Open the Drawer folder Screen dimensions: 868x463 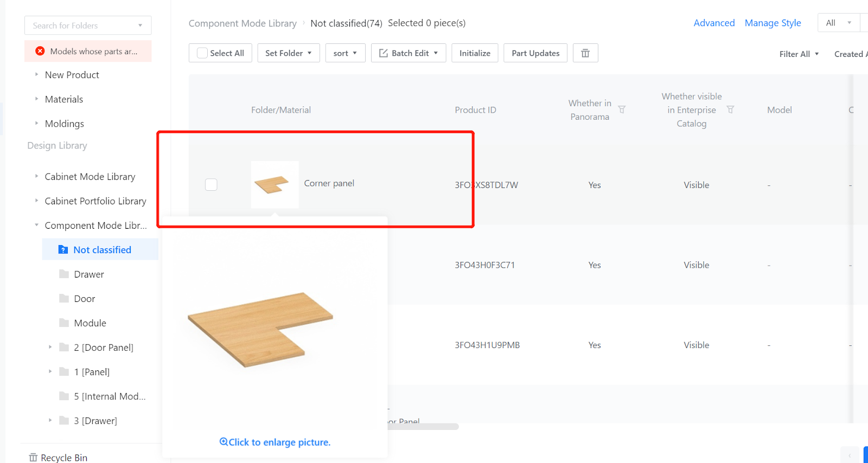89,274
